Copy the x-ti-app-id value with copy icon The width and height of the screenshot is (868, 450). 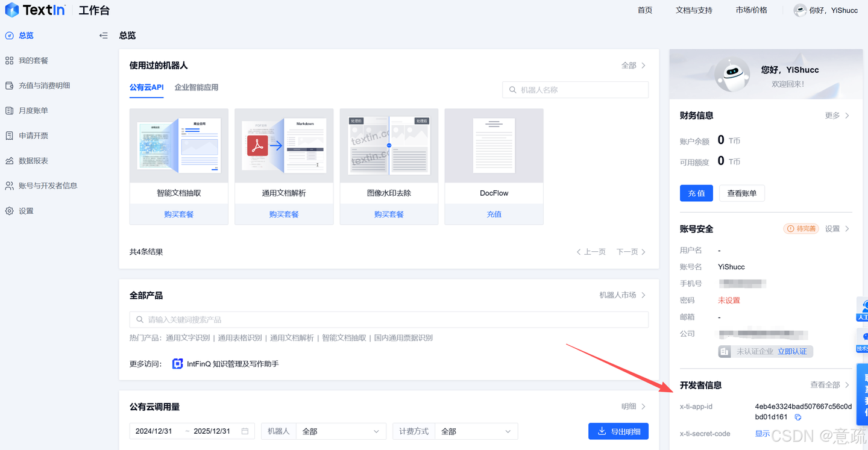pos(798,417)
